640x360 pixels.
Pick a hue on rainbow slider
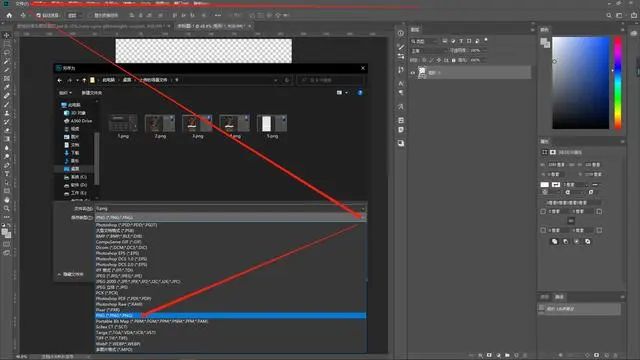pyautogui.click(x=618, y=83)
